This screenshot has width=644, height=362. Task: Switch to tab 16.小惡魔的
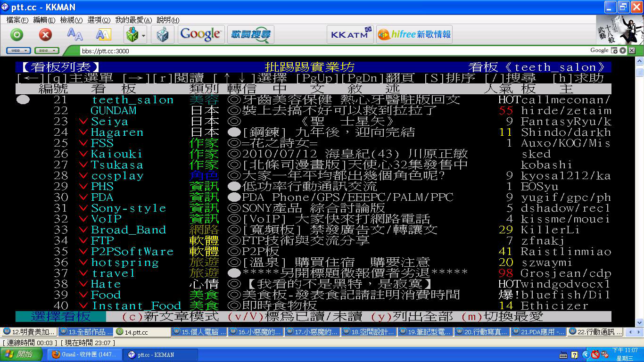[x=256, y=332]
